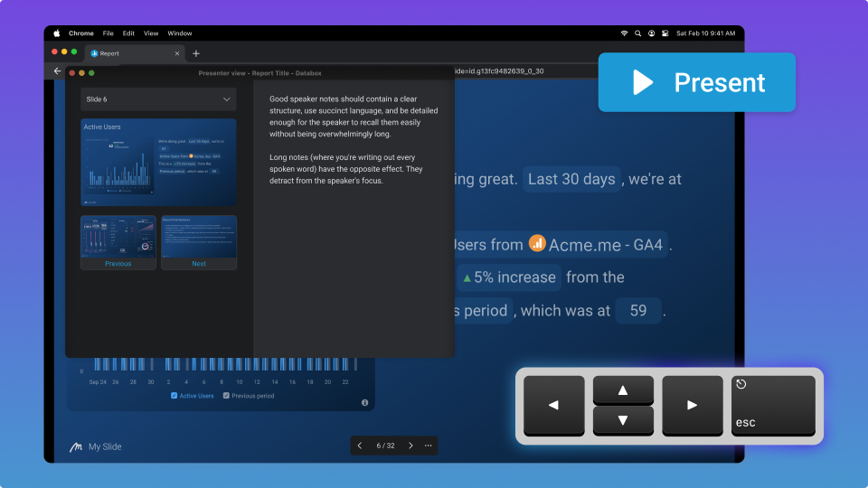868x488 pixels.
Task: Click the esc keyboard key
Action: coord(773,406)
